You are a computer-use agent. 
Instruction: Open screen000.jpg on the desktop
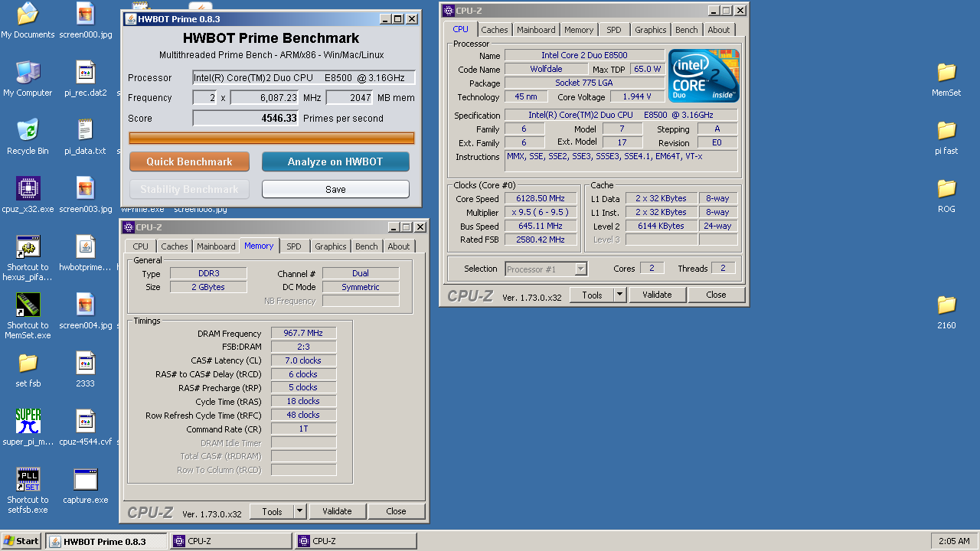[85, 14]
